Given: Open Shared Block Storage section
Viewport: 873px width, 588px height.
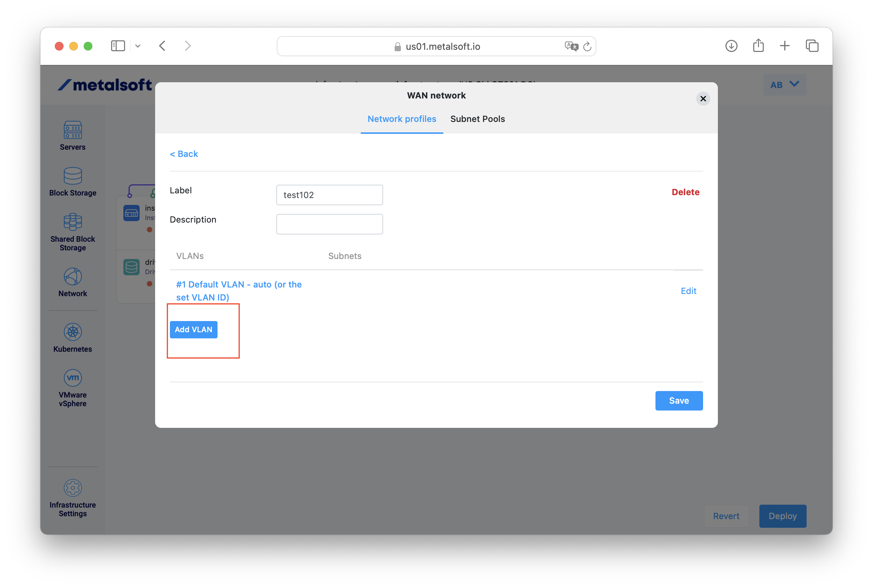Looking at the screenshot, I should coord(73,222).
